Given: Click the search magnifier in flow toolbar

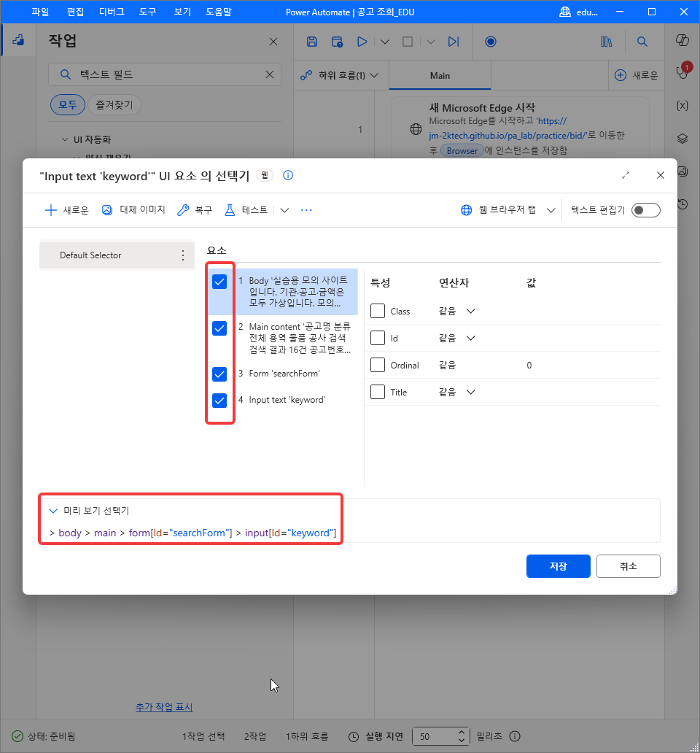Looking at the screenshot, I should (x=642, y=42).
